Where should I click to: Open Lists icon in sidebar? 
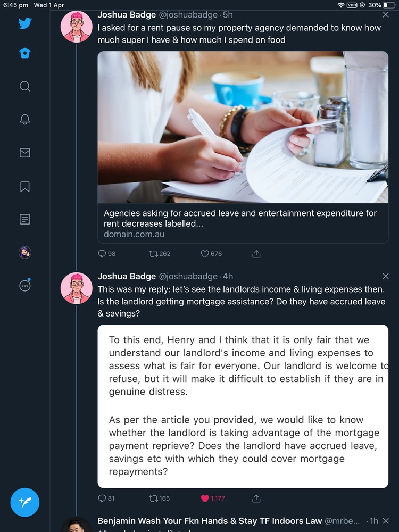click(24, 219)
